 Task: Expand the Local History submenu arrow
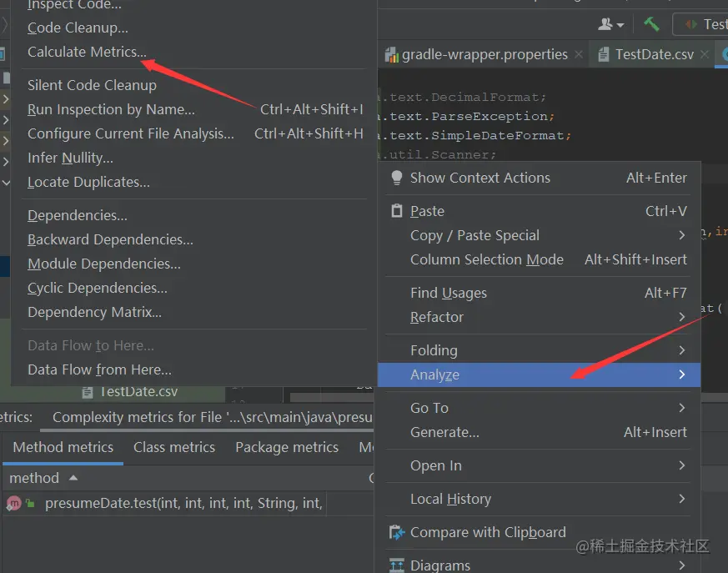(x=682, y=499)
